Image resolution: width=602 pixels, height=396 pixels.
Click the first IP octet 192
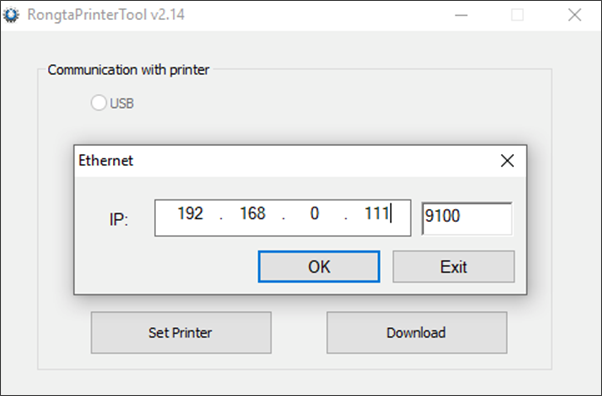click(190, 214)
